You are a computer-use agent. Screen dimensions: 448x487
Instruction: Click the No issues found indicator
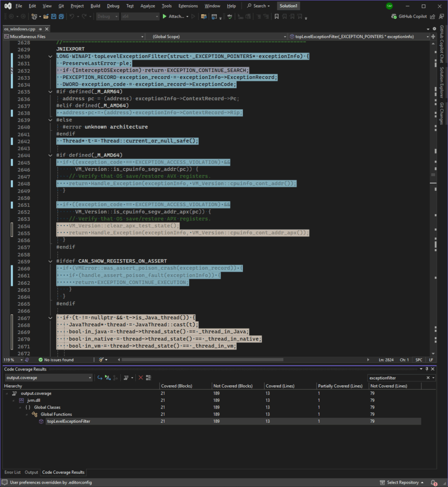pos(56,360)
